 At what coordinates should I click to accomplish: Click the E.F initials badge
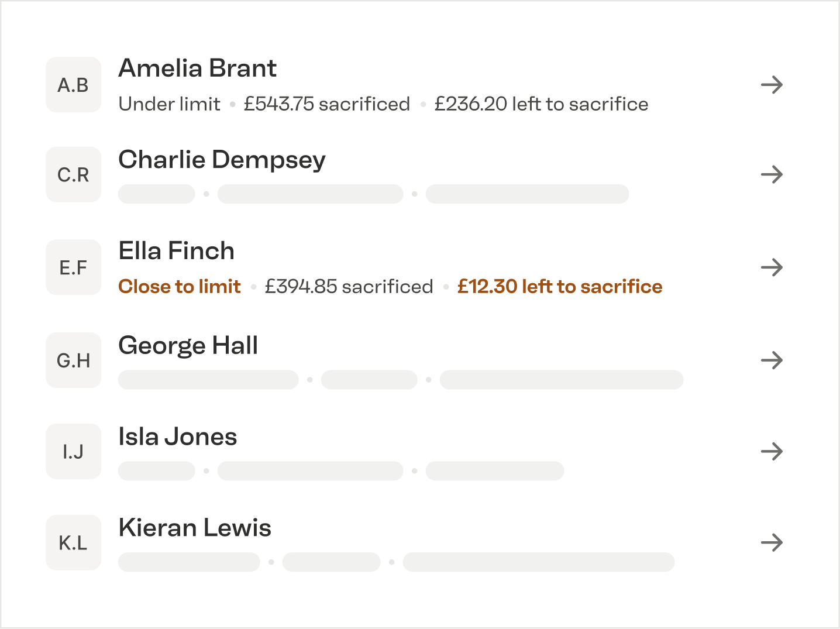pos(74,267)
